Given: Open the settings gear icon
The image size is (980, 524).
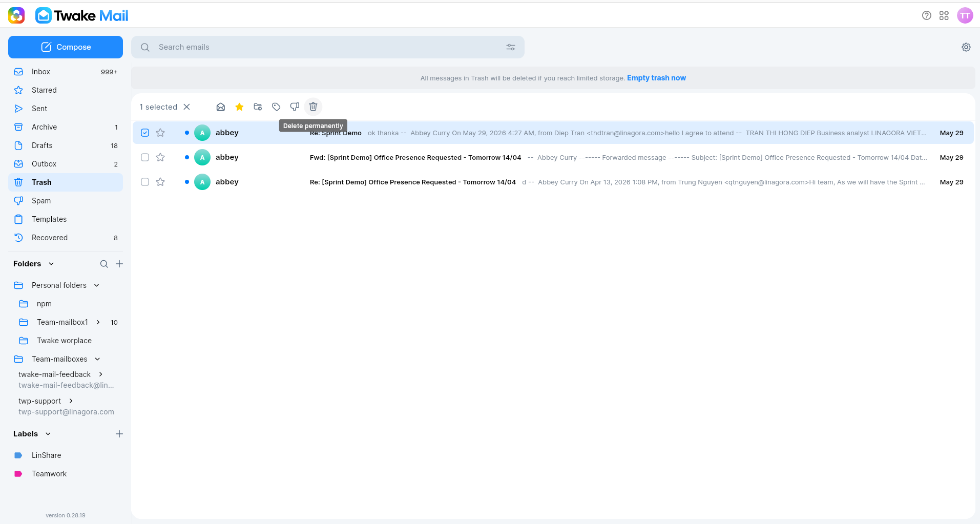Looking at the screenshot, I should click(966, 47).
